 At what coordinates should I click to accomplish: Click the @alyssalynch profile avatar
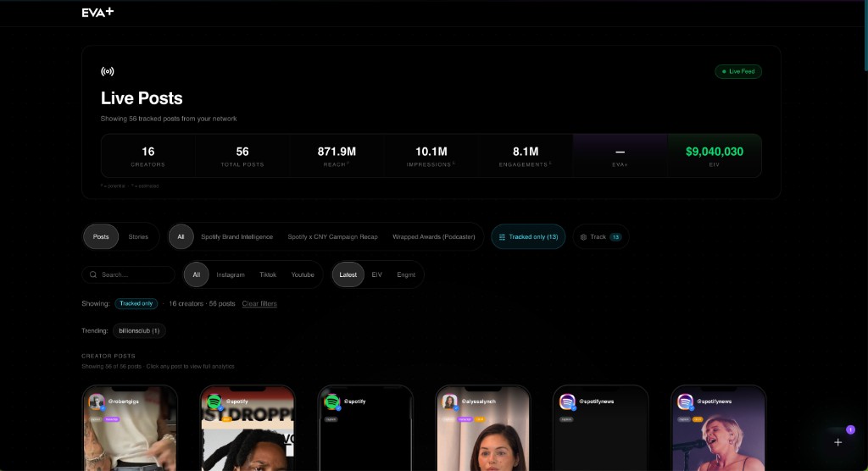449,402
